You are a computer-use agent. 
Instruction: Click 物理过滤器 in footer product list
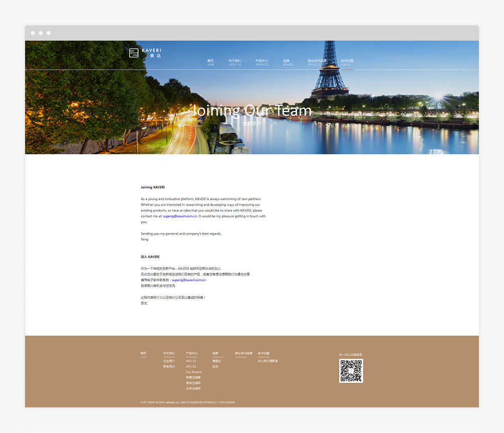click(x=193, y=377)
